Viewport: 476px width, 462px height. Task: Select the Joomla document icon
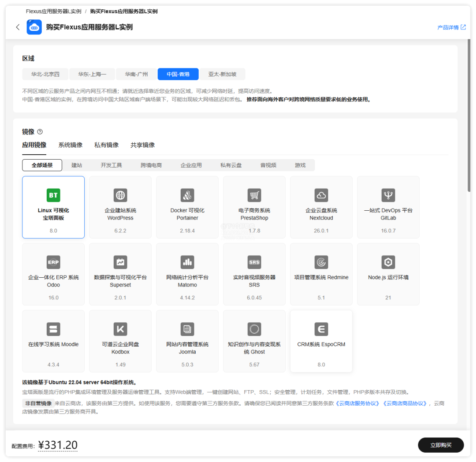(x=187, y=329)
